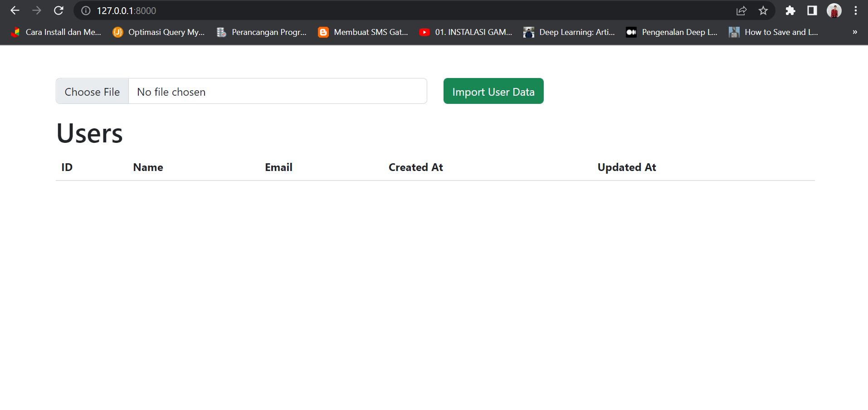Viewport: 868px width, 410px height.
Task: Open '01. INSTALASI GAM...' YouTube bookmark
Action: 466,32
